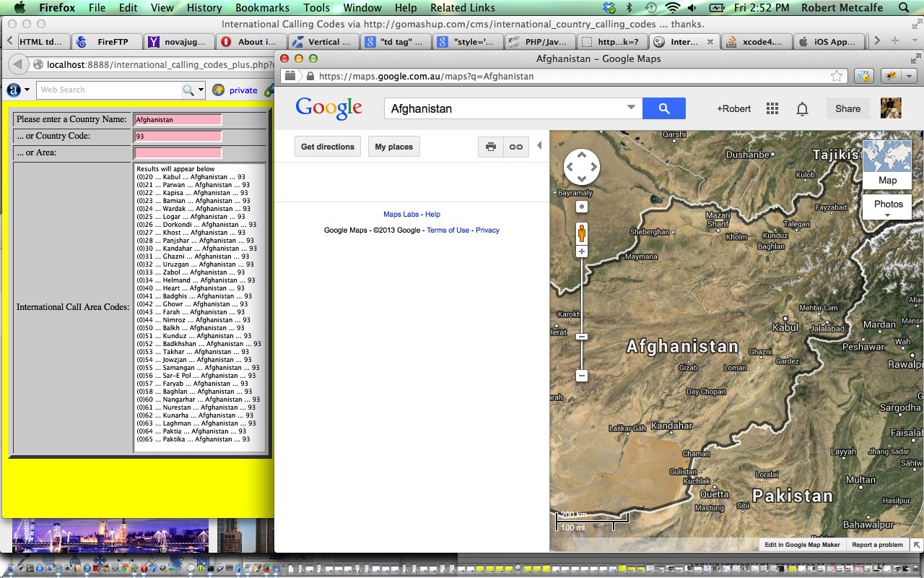The image size is (924, 578).
Task: Pan the map right arrow
Action: (593, 168)
